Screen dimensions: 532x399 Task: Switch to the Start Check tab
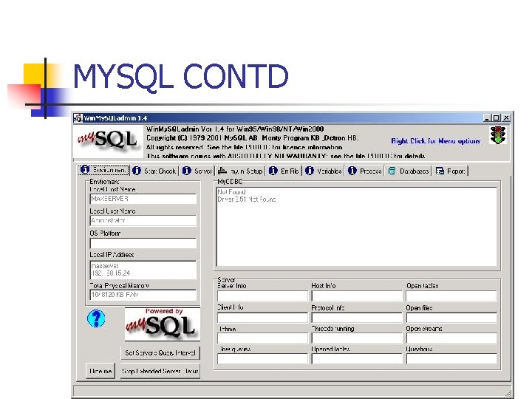pyautogui.click(x=154, y=171)
